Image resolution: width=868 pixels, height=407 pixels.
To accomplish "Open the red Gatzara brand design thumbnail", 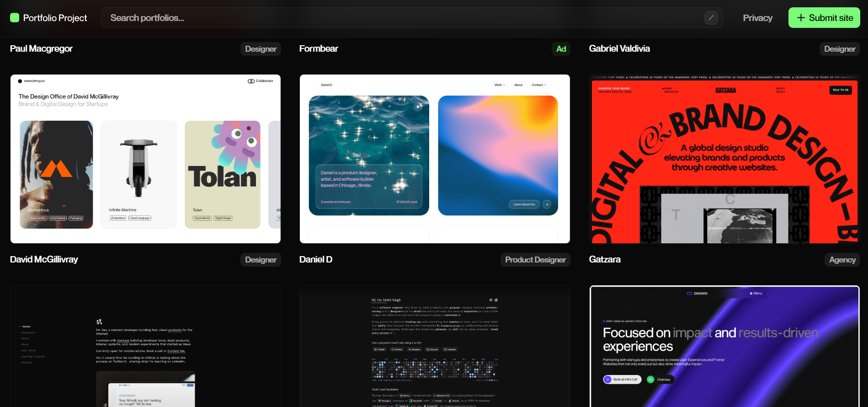I will pos(724,159).
